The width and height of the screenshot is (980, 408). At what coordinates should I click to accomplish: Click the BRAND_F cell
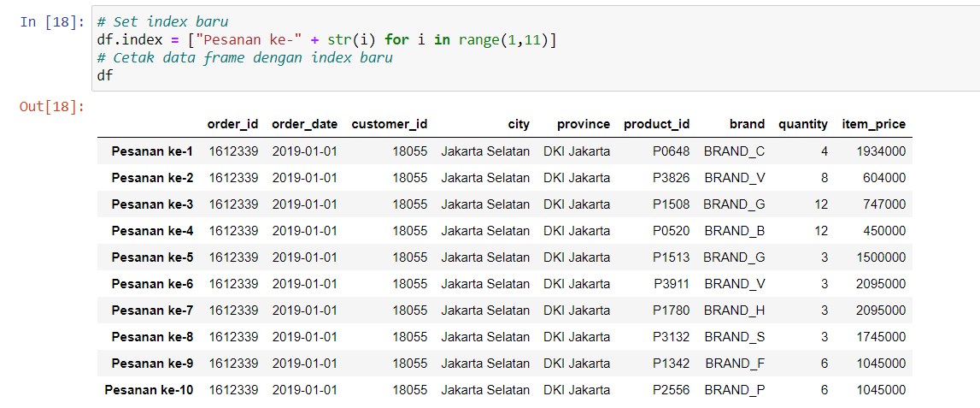(x=736, y=364)
